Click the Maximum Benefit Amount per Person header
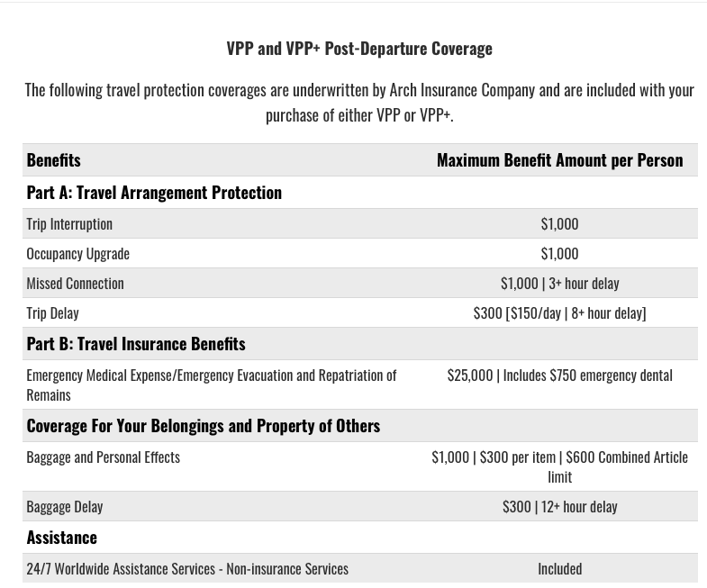 point(559,159)
